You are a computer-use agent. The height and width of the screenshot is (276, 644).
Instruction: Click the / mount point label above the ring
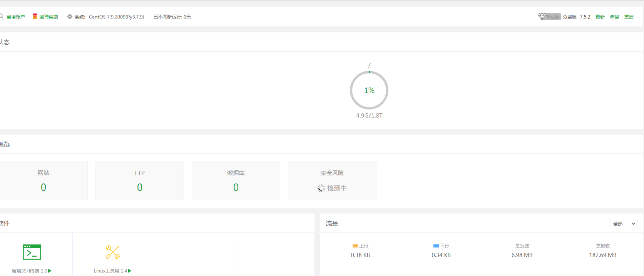369,66
